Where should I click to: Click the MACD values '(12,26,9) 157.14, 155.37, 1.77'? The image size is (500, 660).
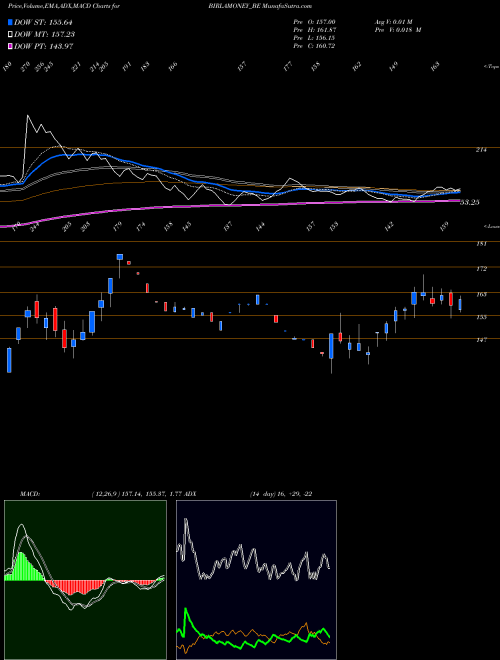[136, 494]
